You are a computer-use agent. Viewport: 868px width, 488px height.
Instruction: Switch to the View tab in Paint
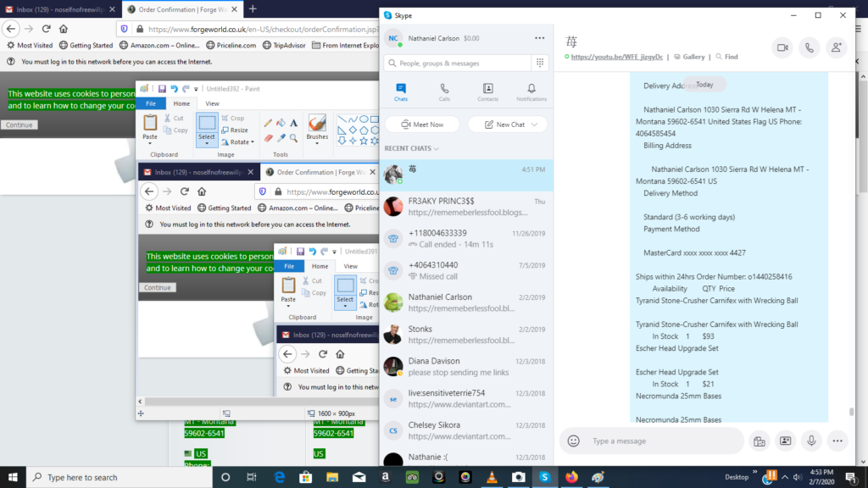point(212,103)
